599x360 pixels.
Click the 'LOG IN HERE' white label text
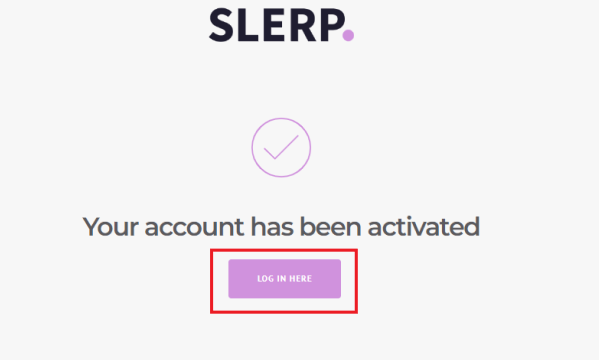coord(285,279)
